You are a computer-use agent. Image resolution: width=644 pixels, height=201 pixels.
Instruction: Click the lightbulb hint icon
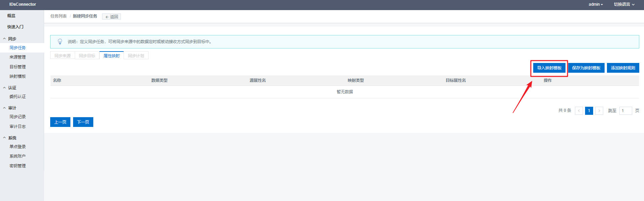point(60,41)
